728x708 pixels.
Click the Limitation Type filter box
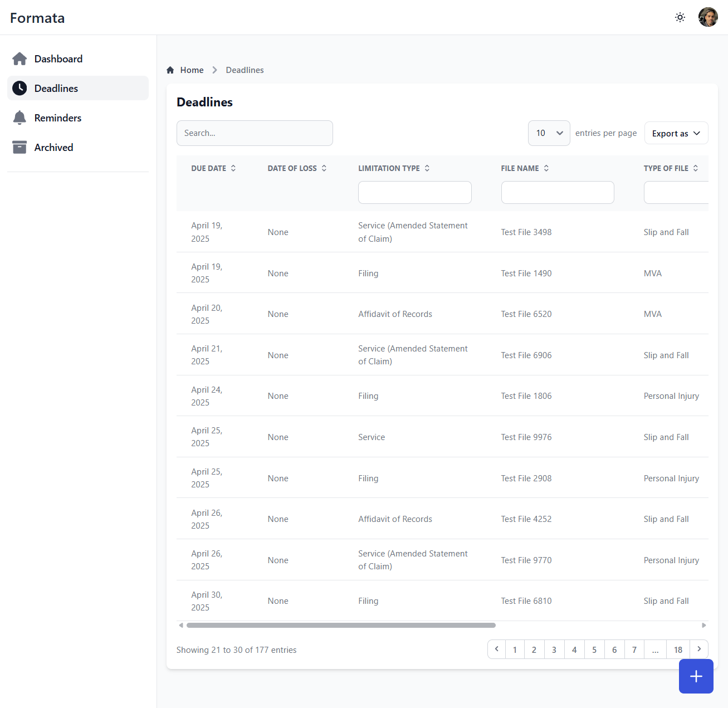(415, 192)
